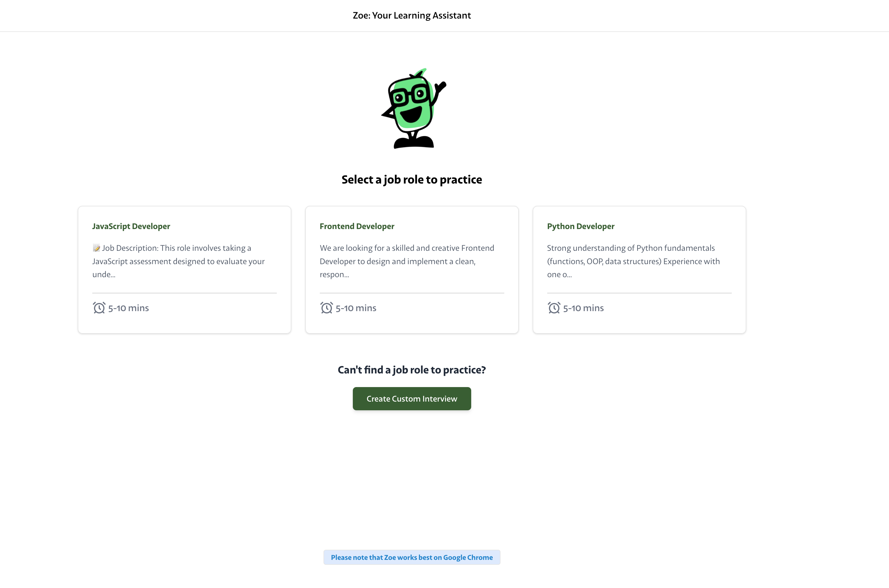Open the Python Developer role title
The image size is (889, 588).
coord(581,226)
